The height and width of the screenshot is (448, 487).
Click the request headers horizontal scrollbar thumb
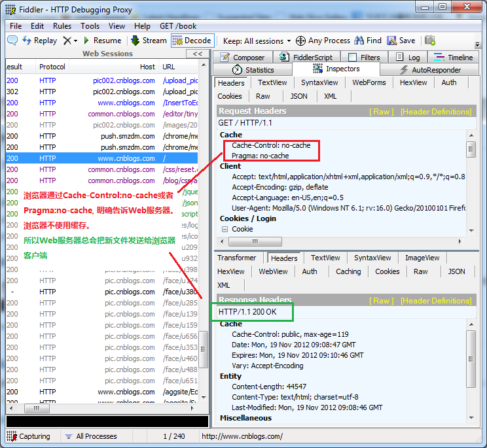coord(255,242)
